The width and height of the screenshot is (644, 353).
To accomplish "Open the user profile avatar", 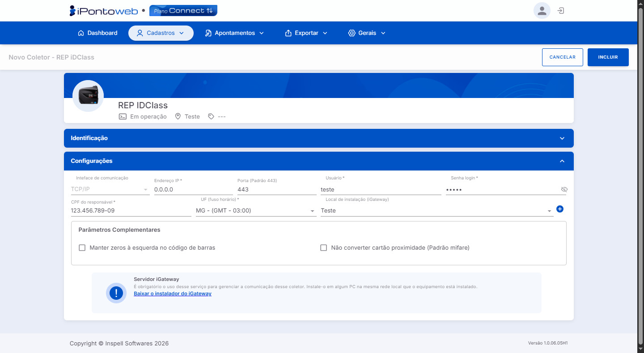I will [542, 11].
